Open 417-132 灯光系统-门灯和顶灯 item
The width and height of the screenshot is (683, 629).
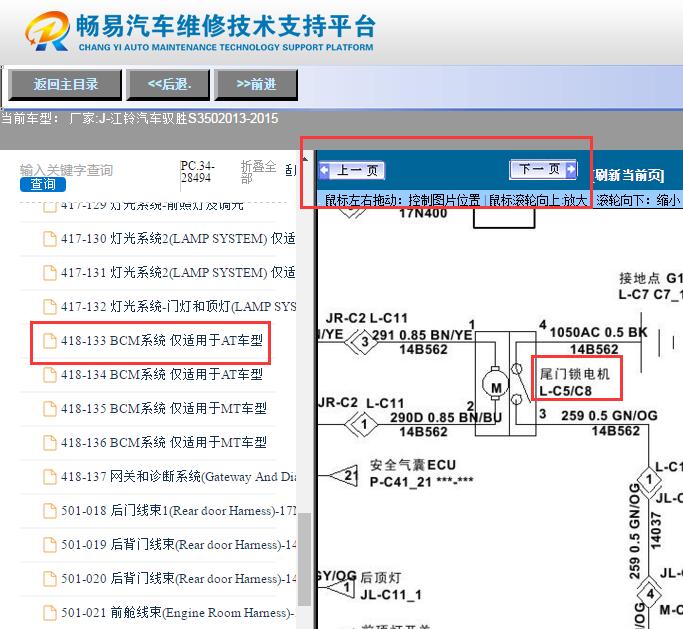178,307
